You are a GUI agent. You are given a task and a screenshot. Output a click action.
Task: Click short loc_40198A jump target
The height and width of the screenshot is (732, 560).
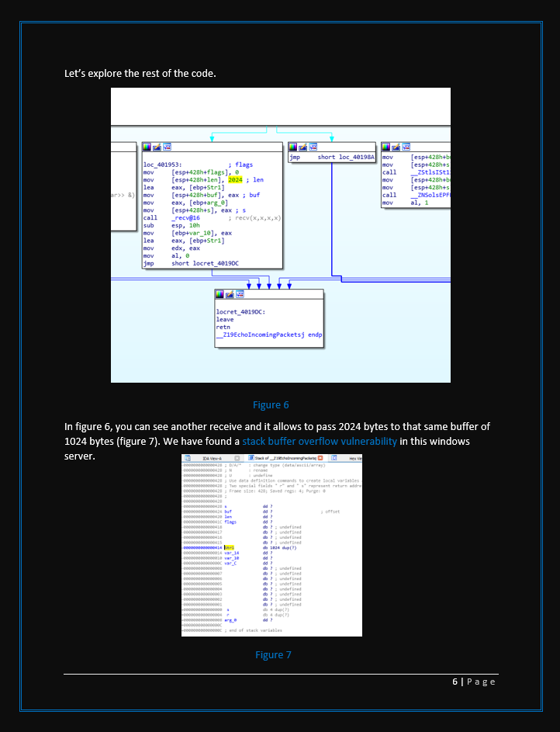(x=346, y=157)
